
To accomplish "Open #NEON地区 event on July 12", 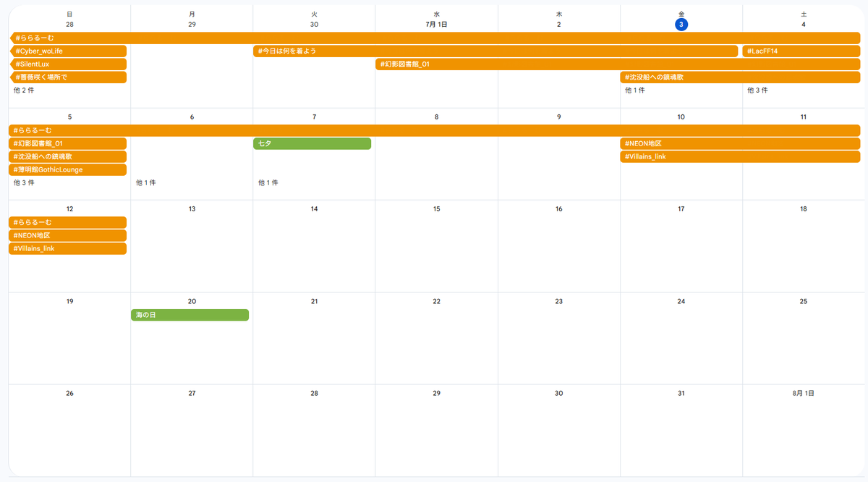I will pos(68,236).
